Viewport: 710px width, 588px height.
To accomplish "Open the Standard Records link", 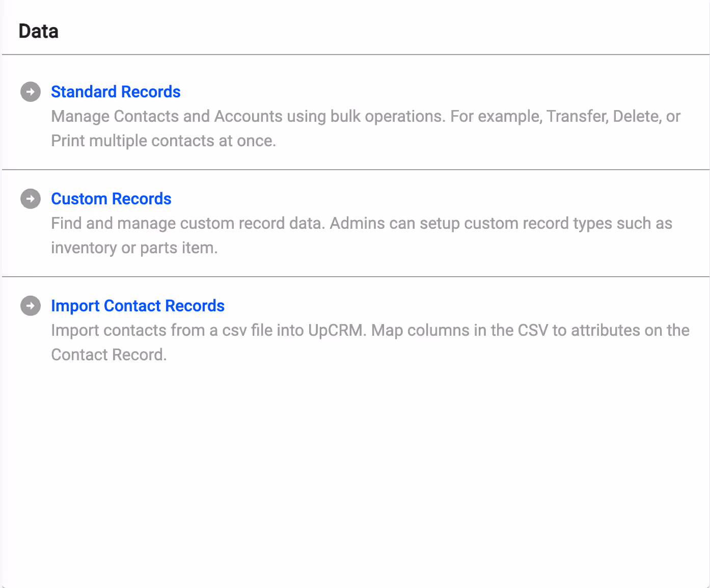I will click(116, 92).
